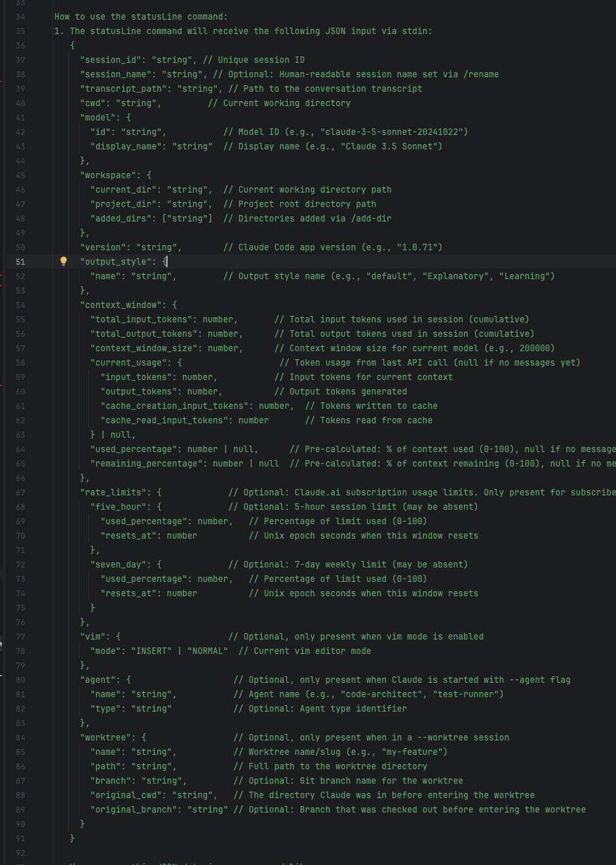Click the "output_style" key

[x=115, y=261]
